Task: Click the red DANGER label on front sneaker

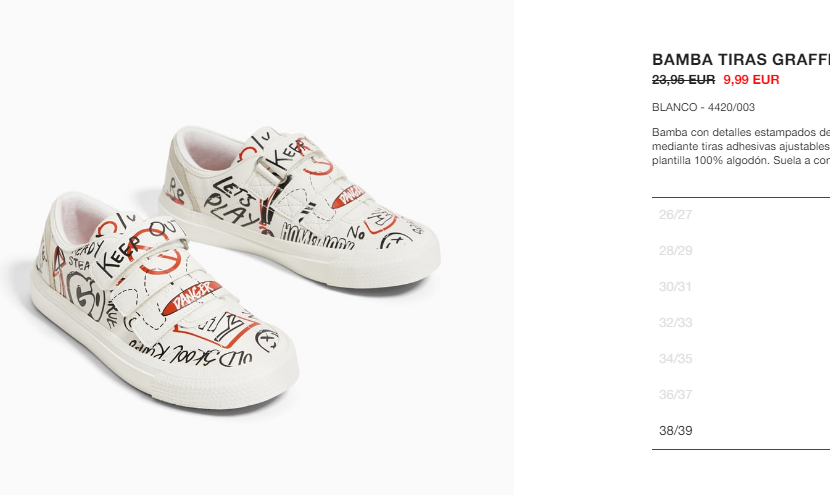Action: pyautogui.click(x=191, y=298)
